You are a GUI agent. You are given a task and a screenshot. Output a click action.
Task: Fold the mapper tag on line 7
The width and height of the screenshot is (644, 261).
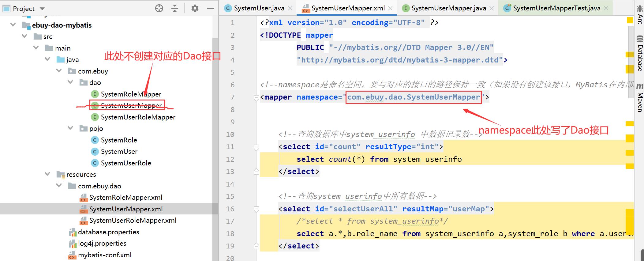pyautogui.click(x=256, y=98)
